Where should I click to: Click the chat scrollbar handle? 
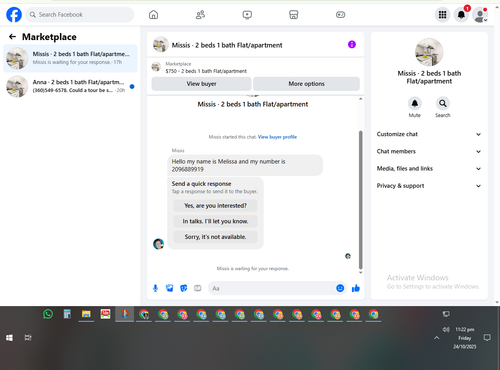(x=360, y=200)
